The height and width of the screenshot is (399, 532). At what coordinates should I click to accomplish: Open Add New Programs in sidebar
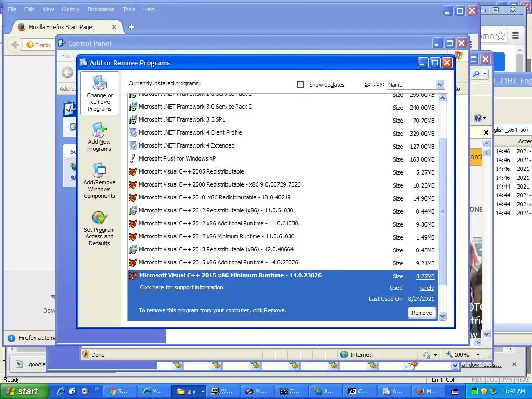(99, 137)
